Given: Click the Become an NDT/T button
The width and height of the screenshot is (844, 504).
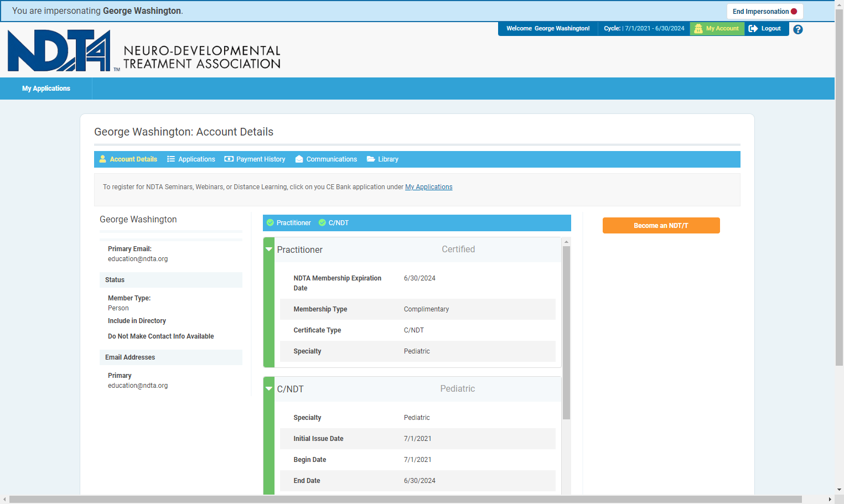Looking at the screenshot, I should 661,226.
